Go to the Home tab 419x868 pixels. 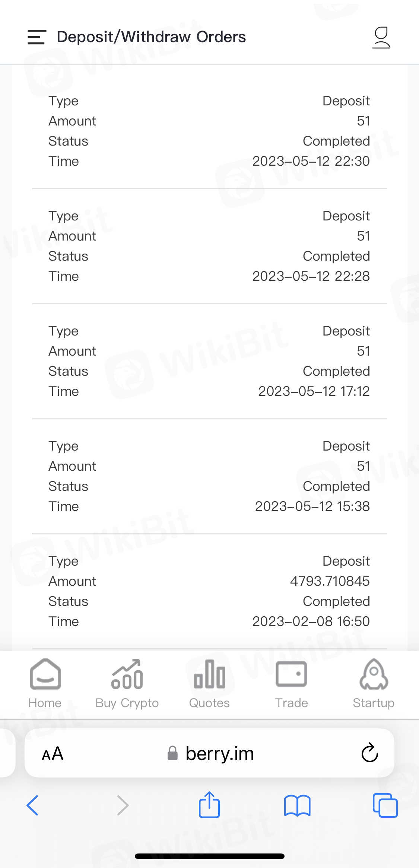pos(45,684)
